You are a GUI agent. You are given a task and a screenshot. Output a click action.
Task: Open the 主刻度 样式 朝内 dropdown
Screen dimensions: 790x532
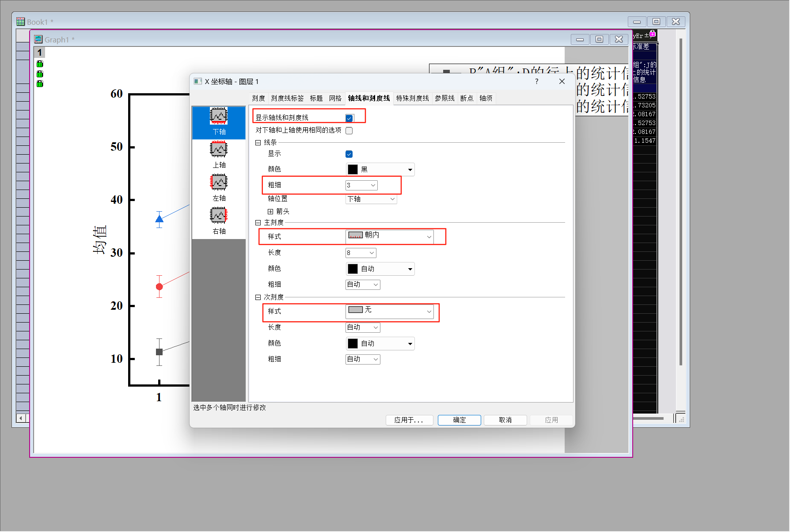[x=389, y=236]
